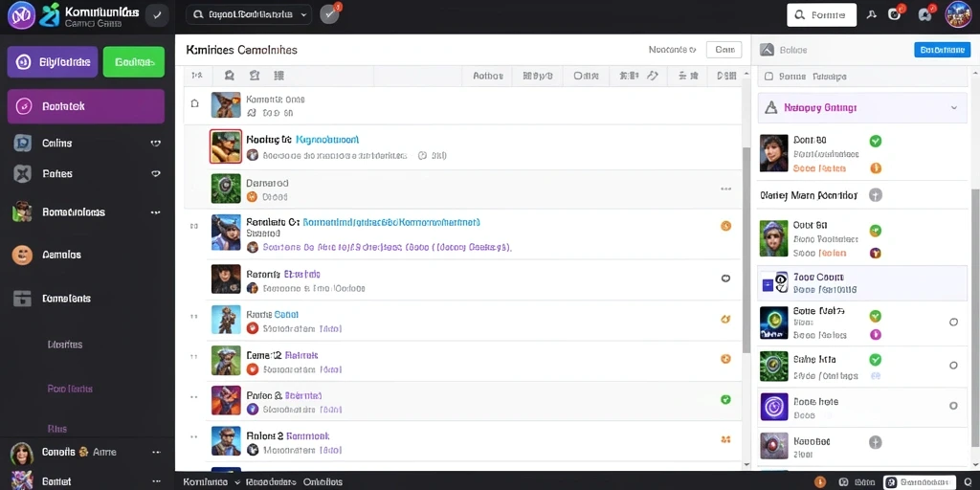
Task: Click the pencil icon in the table header
Action: 653,76
